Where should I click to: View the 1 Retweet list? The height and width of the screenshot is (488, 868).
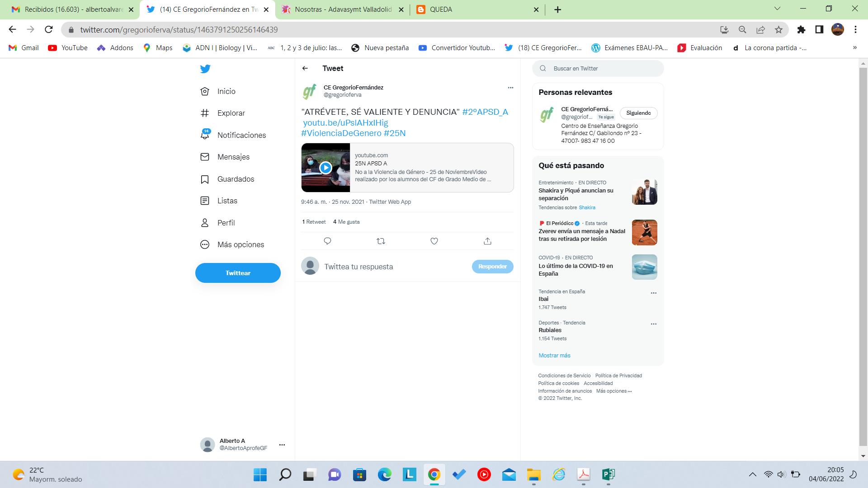point(314,222)
